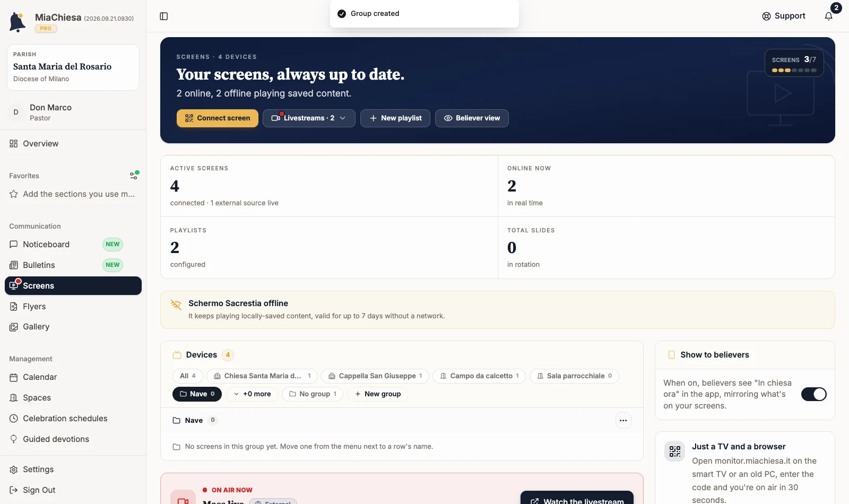Open Believer view
Viewport: 849px width, 504px height.
click(x=472, y=118)
